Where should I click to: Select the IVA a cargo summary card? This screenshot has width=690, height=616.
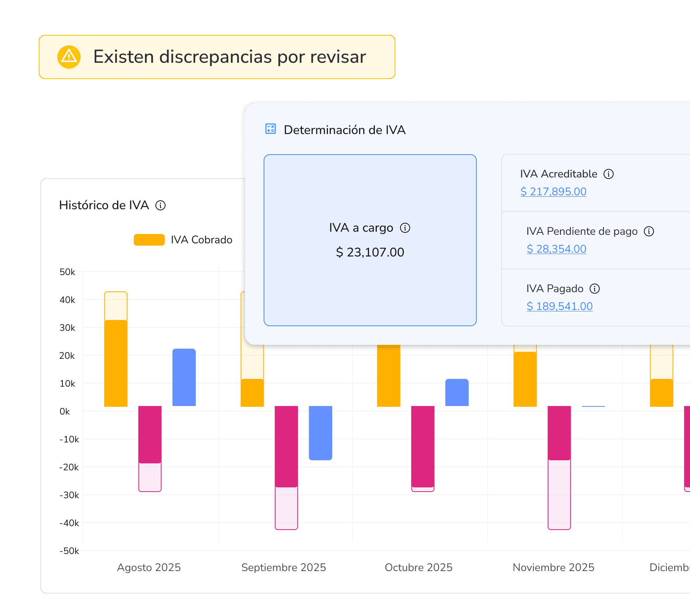[370, 240]
